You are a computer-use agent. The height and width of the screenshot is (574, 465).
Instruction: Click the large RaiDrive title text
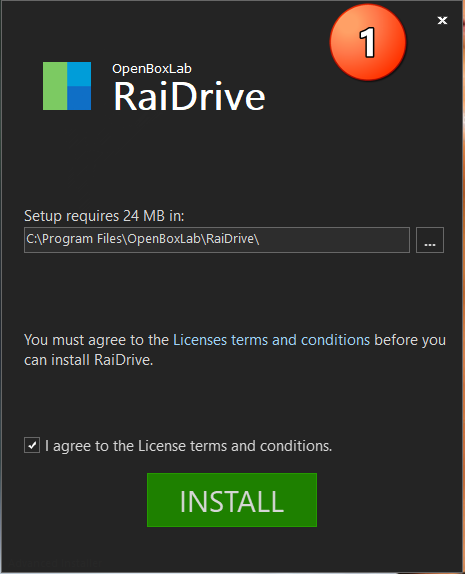point(189,96)
